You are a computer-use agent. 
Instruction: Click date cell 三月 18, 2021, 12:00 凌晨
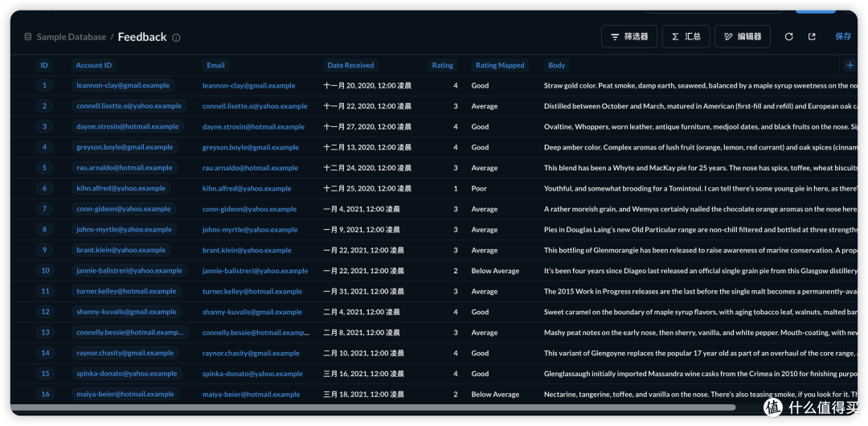click(x=364, y=395)
